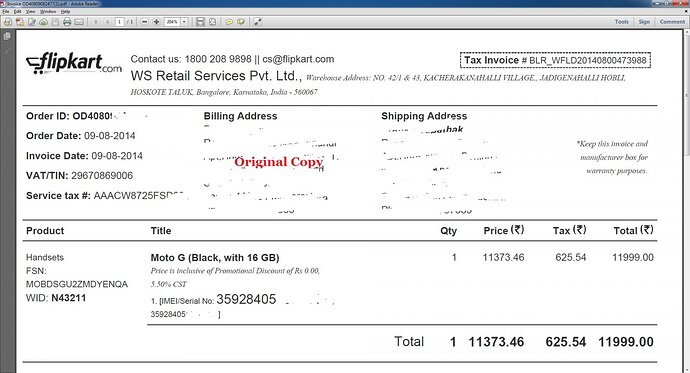Click the zoom out minus icon
The height and width of the screenshot is (373, 690).
pyautogui.click(x=145, y=22)
